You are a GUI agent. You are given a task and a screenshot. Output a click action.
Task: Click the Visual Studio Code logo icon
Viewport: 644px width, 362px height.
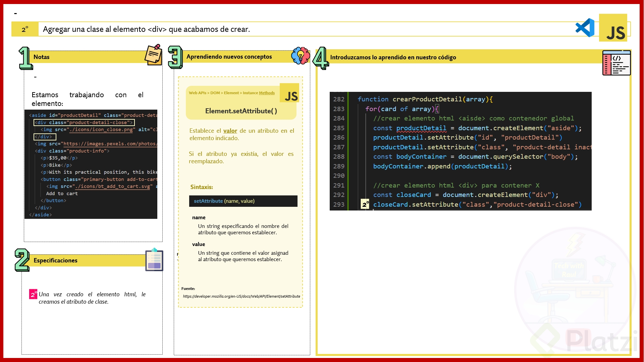pos(585,28)
